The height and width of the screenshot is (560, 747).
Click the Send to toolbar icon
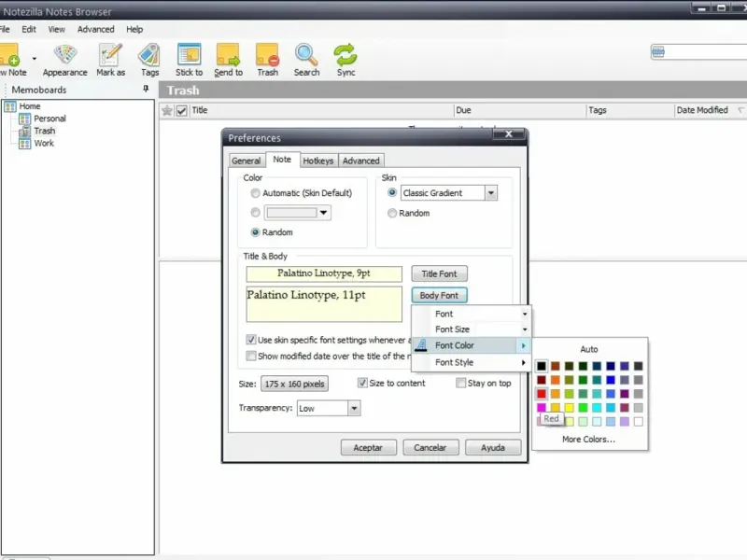pos(228,54)
